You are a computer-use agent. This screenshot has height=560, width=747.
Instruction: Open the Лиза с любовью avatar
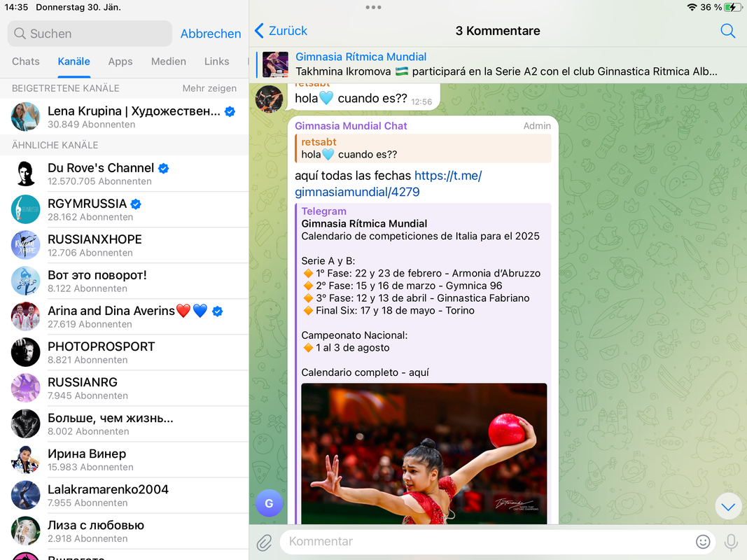pyautogui.click(x=26, y=531)
